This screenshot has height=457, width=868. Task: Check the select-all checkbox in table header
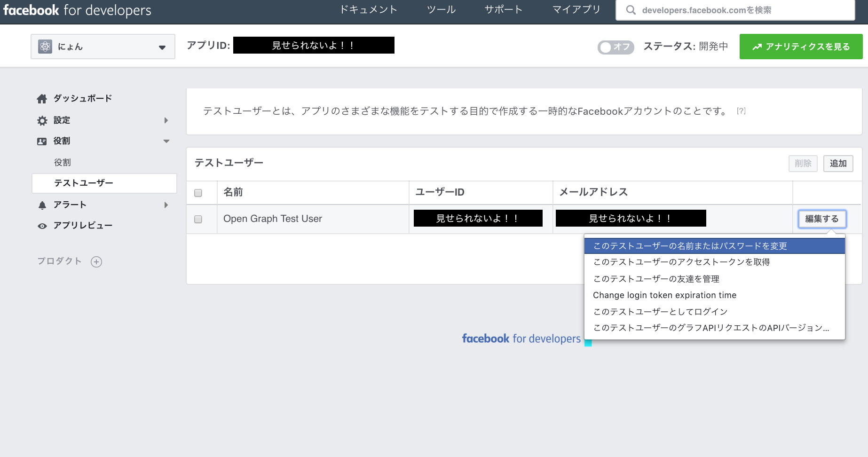click(x=198, y=193)
